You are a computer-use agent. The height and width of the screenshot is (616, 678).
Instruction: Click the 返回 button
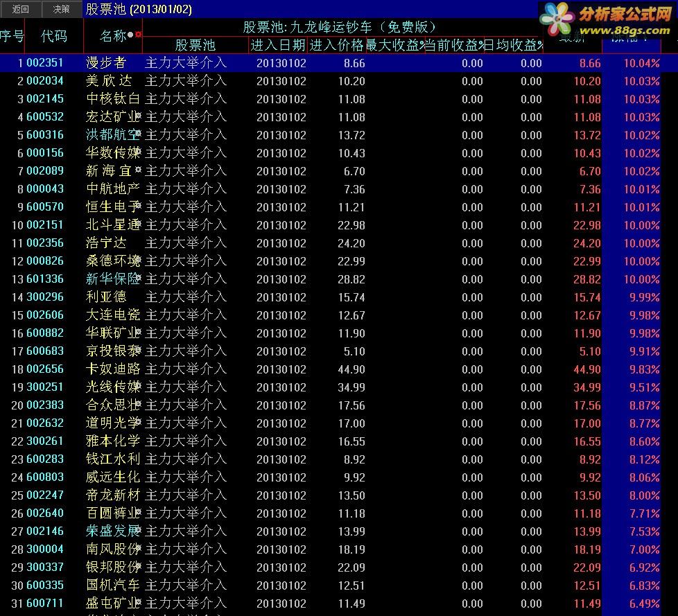coord(21,9)
